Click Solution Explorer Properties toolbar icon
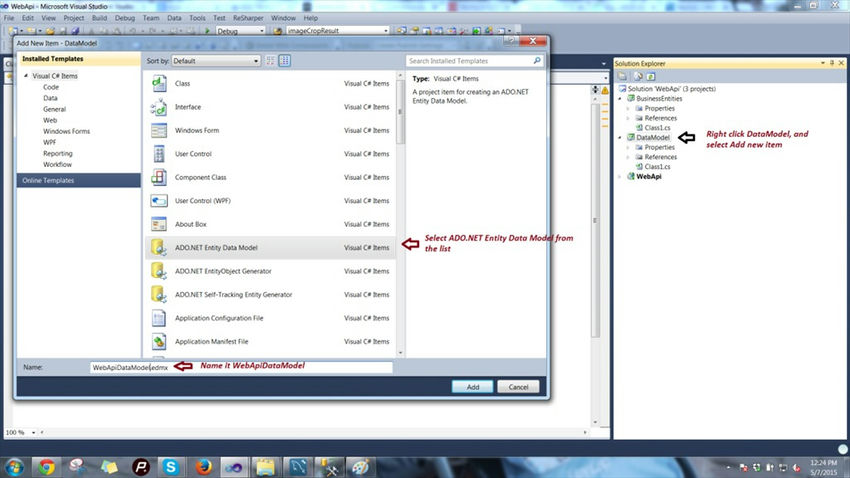The width and height of the screenshot is (850, 478). pyautogui.click(x=622, y=76)
